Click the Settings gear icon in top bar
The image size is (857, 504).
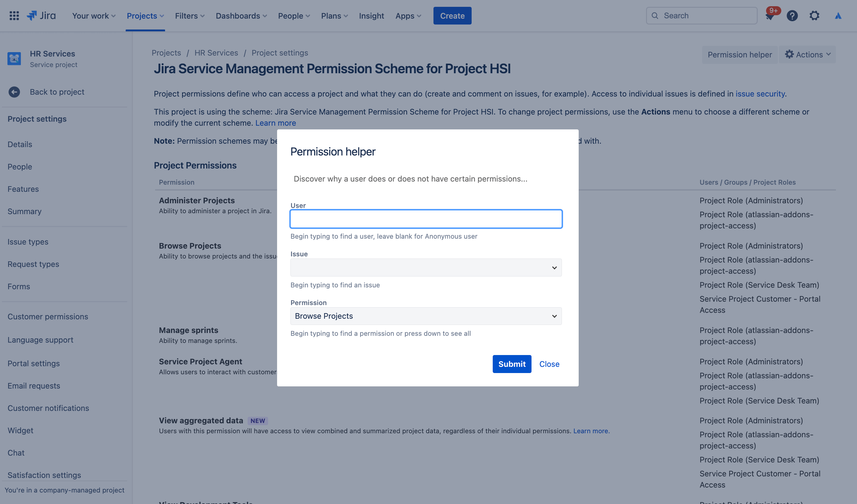click(x=813, y=16)
